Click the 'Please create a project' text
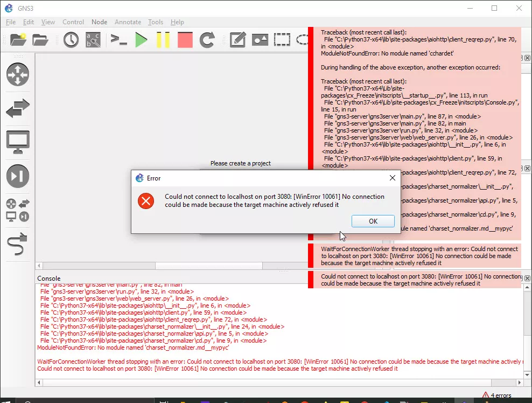The width and height of the screenshot is (532, 403). (241, 163)
